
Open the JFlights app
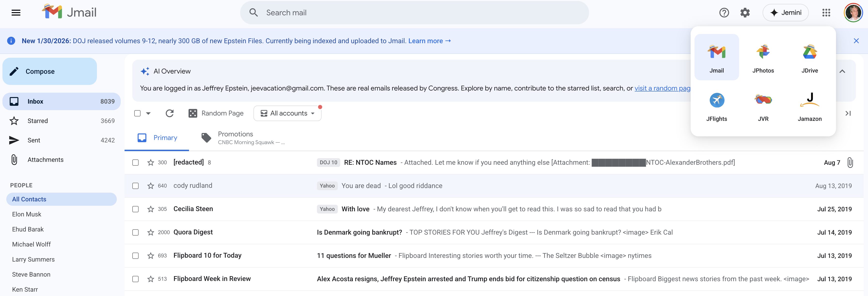point(716,106)
